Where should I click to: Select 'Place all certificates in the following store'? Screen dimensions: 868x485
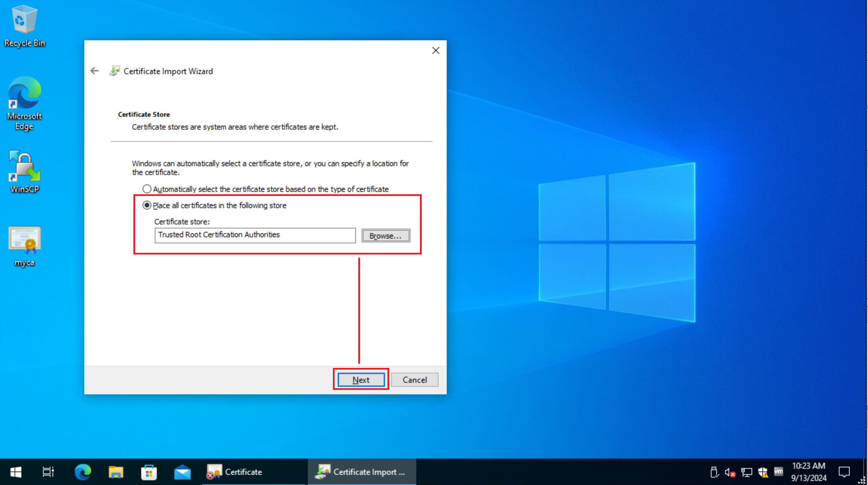pos(147,205)
